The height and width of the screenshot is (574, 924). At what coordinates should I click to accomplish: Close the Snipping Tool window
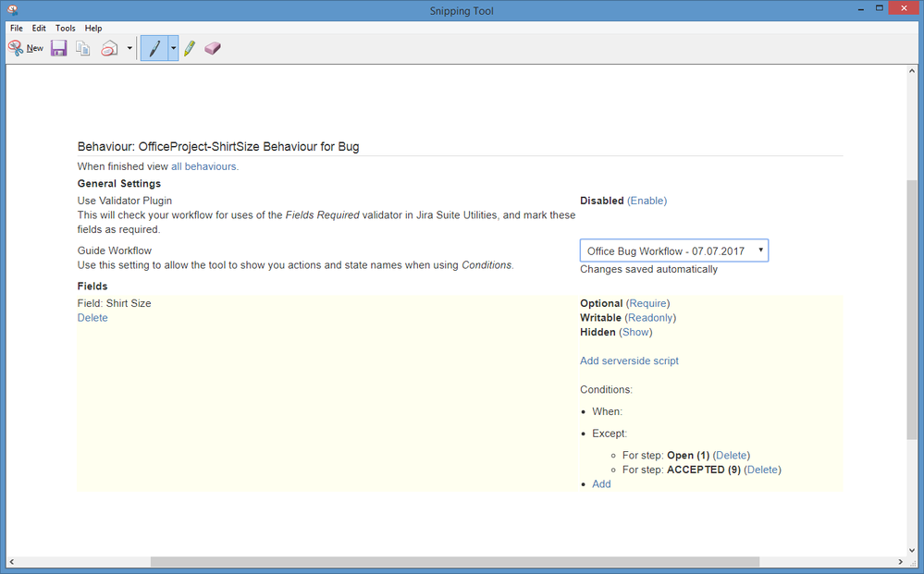[905, 8]
